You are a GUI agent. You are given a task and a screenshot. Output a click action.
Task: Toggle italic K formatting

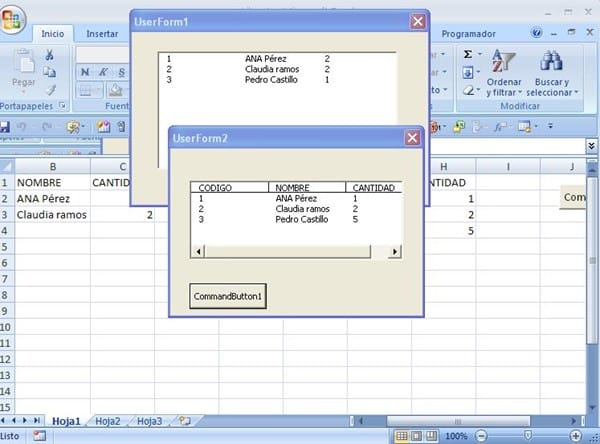103,72
